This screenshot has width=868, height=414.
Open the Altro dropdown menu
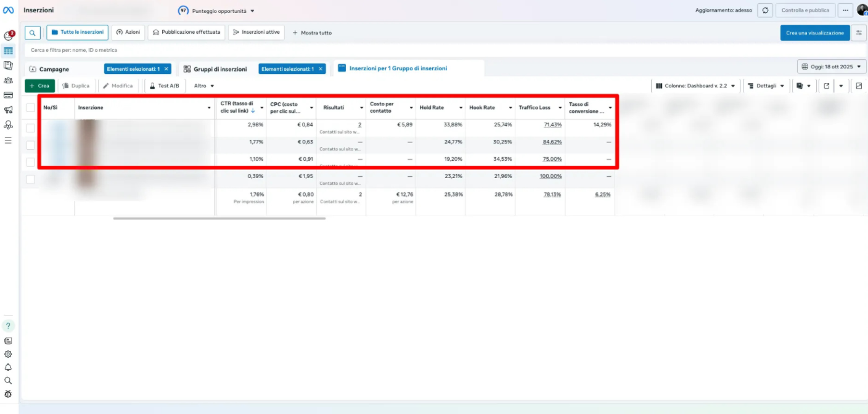click(x=204, y=86)
